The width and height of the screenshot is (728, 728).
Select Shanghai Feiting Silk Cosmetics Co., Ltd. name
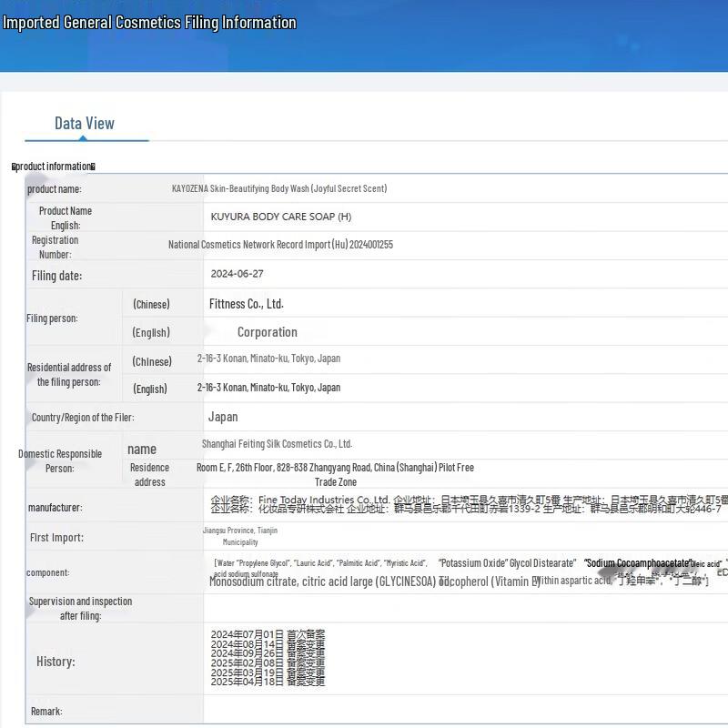click(277, 444)
